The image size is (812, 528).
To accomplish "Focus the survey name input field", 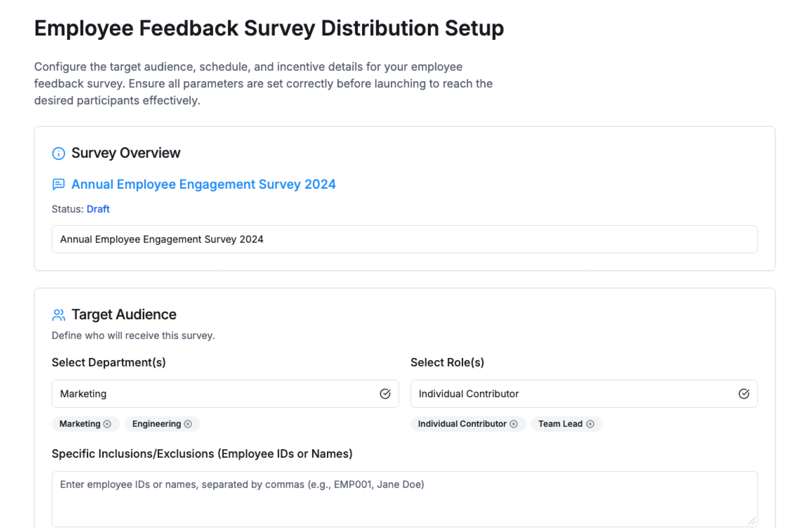I will [x=404, y=239].
